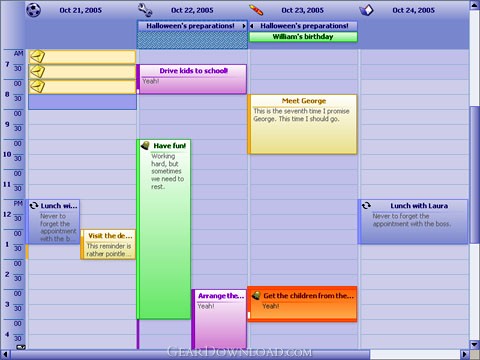Click the blue diamond icon beside Oct 24

tap(366, 10)
